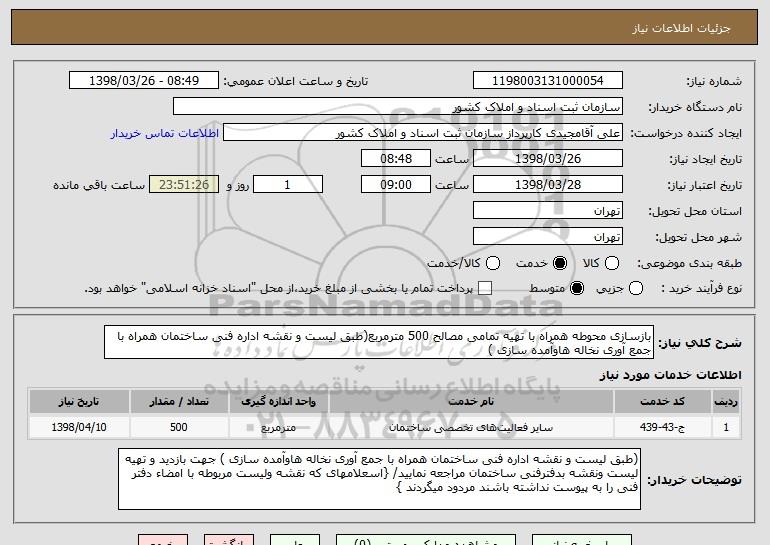770x545 pixels.
Task: Select the کالا/خدمت radio button
Action: click(x=493, y=263)
